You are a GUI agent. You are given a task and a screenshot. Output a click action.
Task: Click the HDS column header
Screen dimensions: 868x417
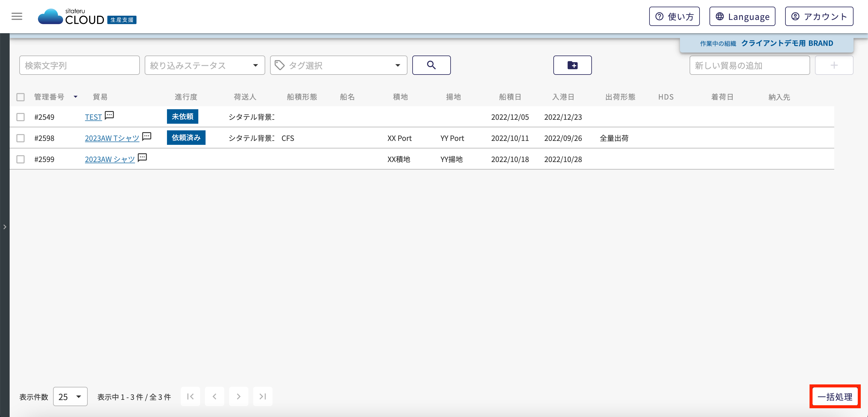(x=666, y=97)
